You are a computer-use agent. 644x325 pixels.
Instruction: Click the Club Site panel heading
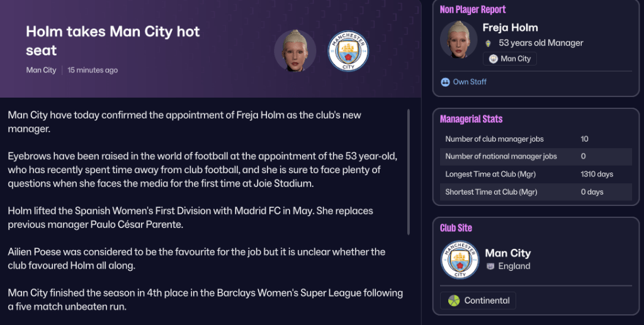[456, 228]
